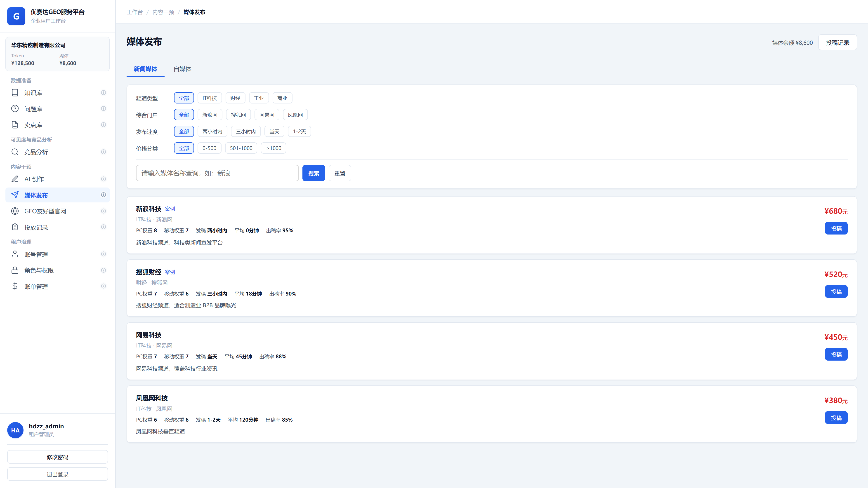Click the globe icon beside GEO友好型官网
This screenshot has width=868, height=488.
coord(15,211)
